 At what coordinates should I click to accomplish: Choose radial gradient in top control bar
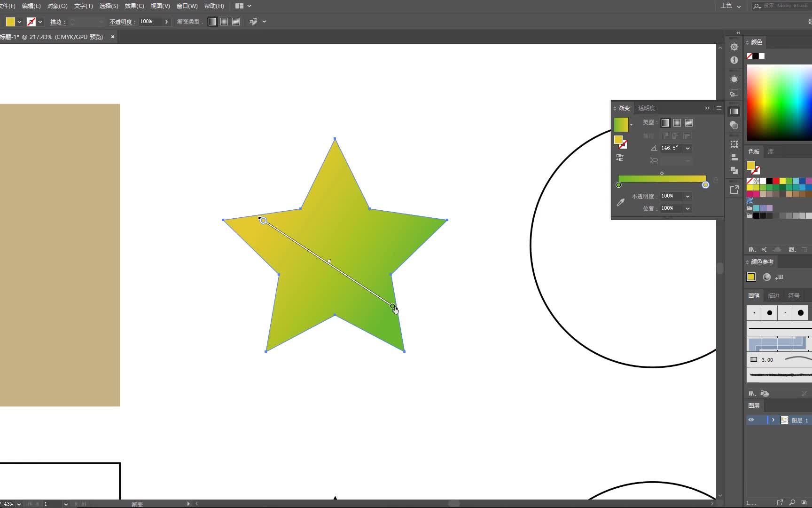[224, 22]
